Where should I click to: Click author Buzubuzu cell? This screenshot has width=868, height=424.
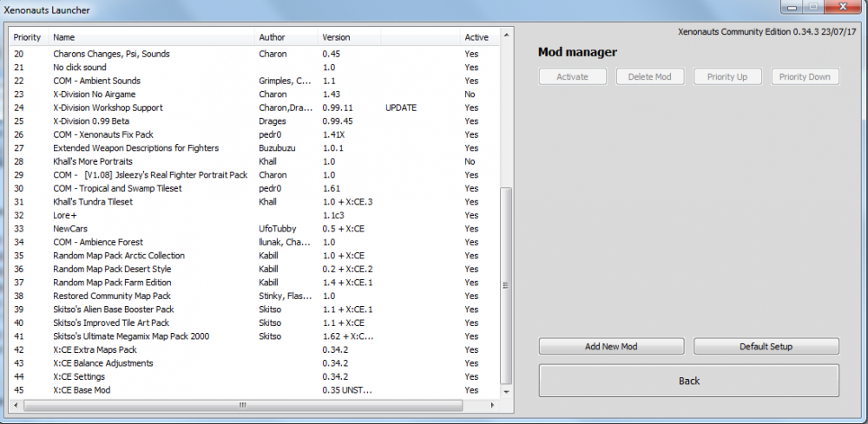(276, 148)
